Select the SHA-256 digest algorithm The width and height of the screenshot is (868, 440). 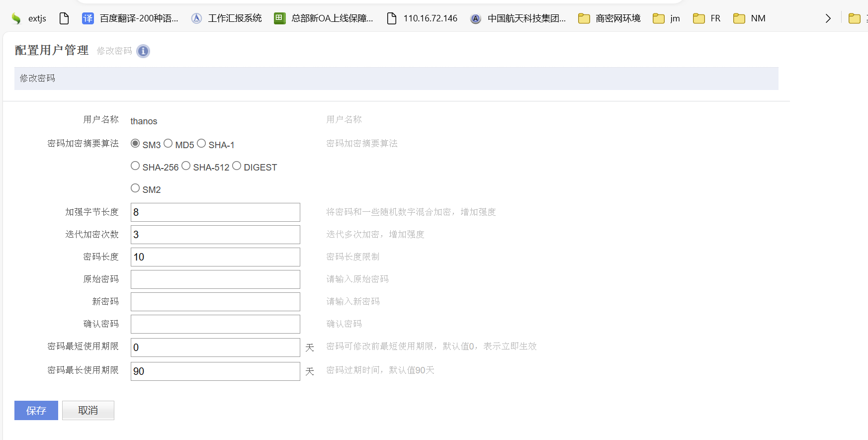click(x=135, y=166)
